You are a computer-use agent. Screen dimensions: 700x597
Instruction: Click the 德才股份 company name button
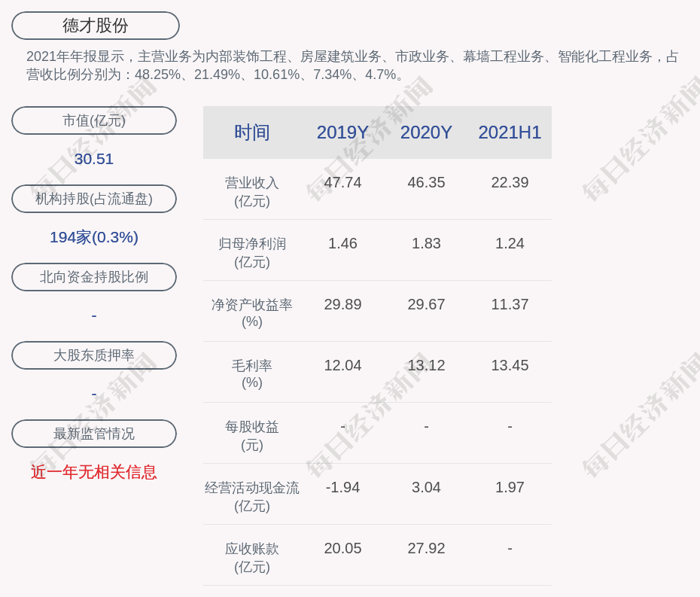(x=96, y=26)
